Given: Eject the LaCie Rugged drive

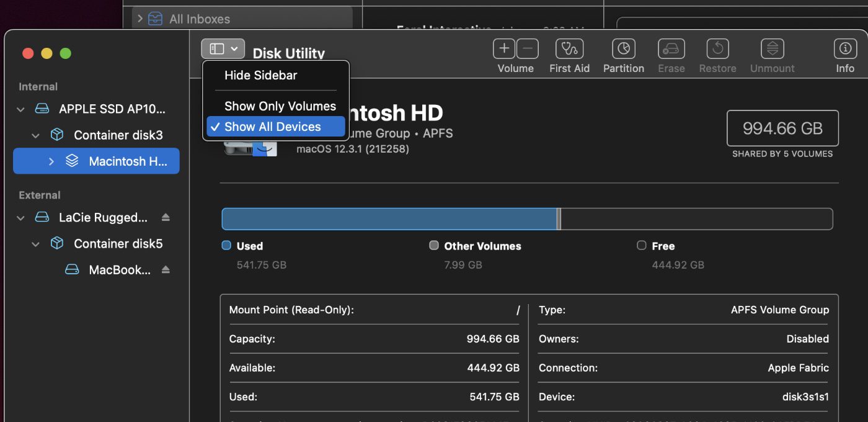Looking at the screenshot, I should [166, 218].
